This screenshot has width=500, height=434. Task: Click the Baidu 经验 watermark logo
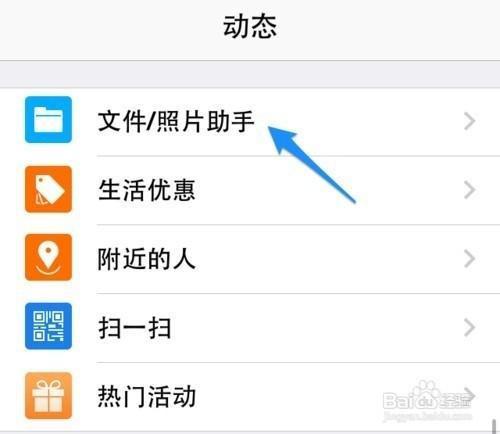(x=427, y=400)
